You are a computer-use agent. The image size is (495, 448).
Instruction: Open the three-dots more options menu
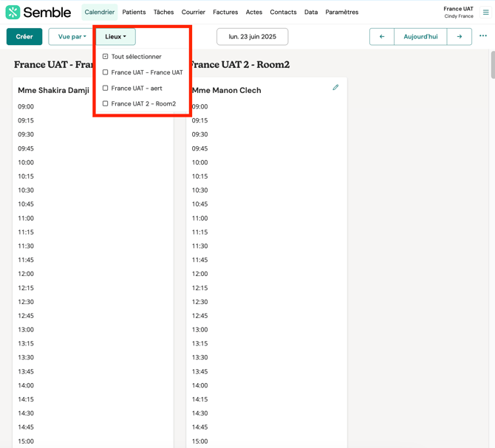[x=483, y=36]
